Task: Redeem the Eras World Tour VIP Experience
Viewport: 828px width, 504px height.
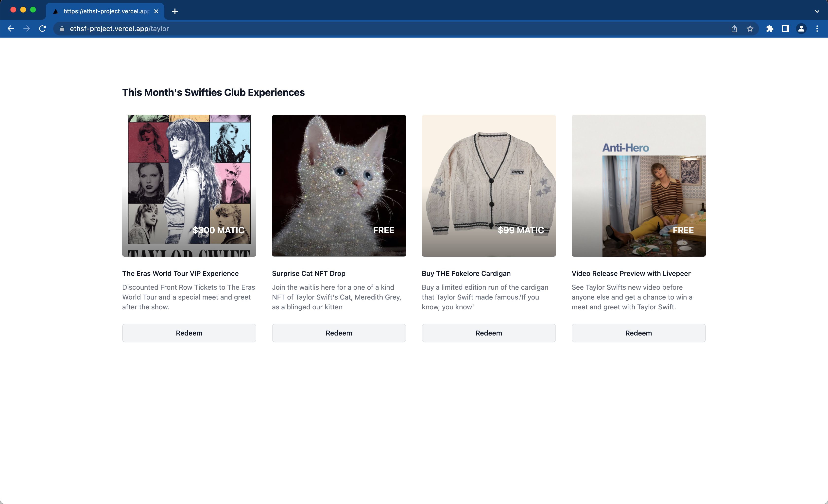Action: click(189, 333)
